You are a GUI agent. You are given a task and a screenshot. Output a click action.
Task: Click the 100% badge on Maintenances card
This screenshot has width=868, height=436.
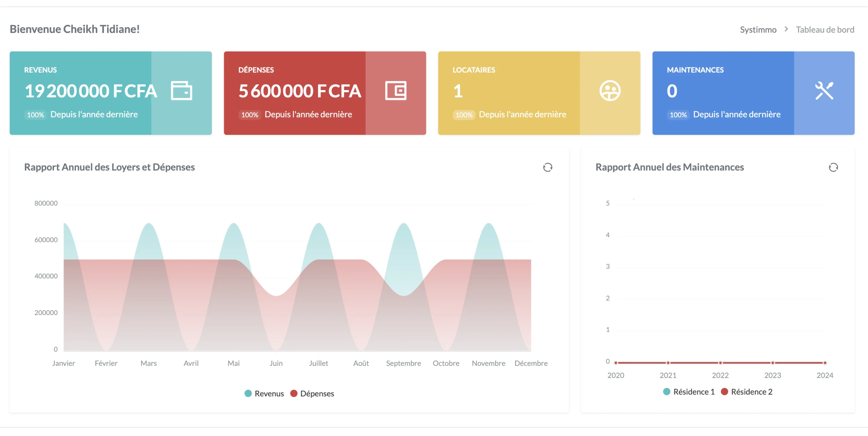(x=678, y=115)
